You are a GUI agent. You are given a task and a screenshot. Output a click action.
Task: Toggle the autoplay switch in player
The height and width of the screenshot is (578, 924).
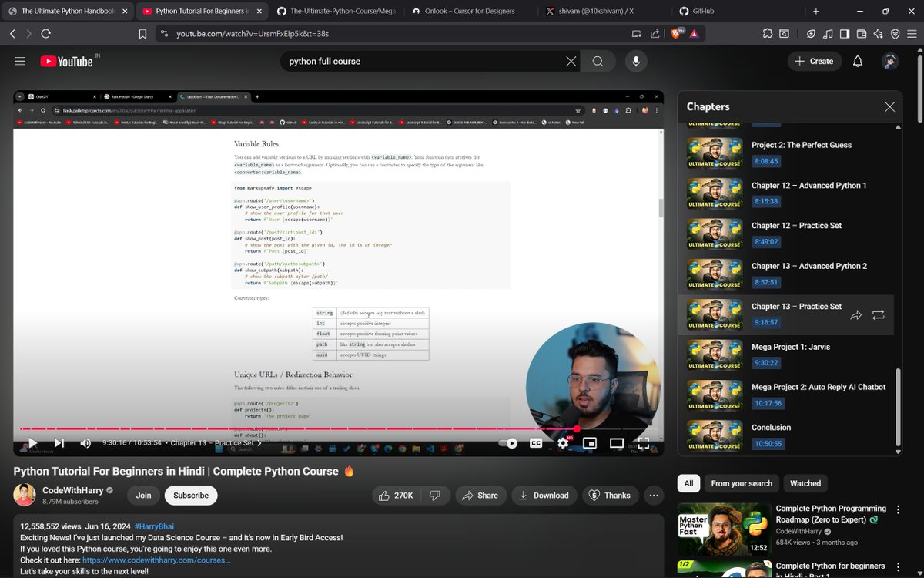508,443
